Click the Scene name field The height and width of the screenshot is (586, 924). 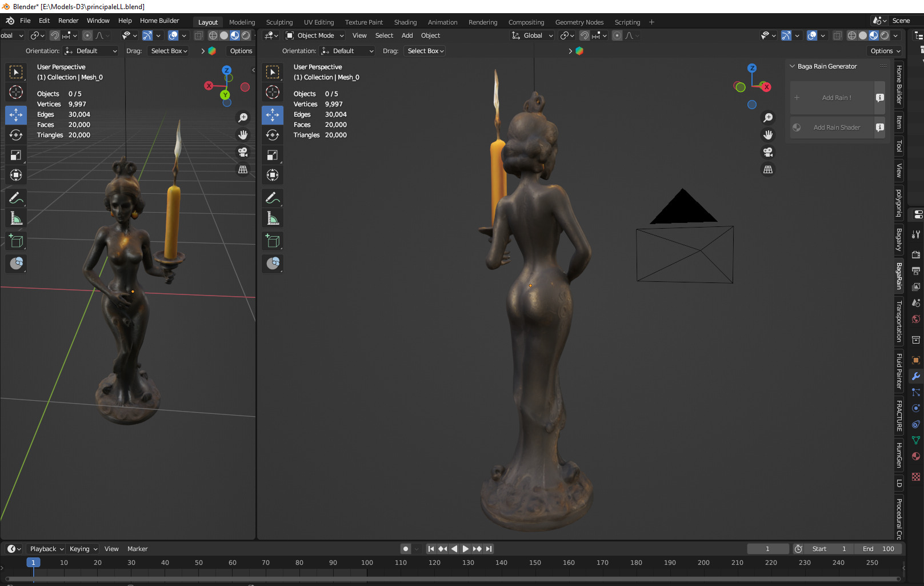coord(906,21)
